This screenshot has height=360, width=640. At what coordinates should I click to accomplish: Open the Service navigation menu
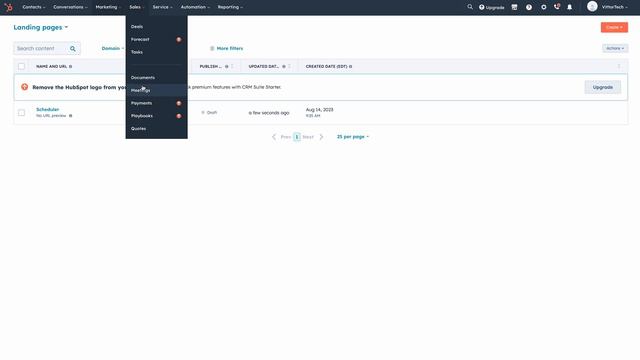162,7
